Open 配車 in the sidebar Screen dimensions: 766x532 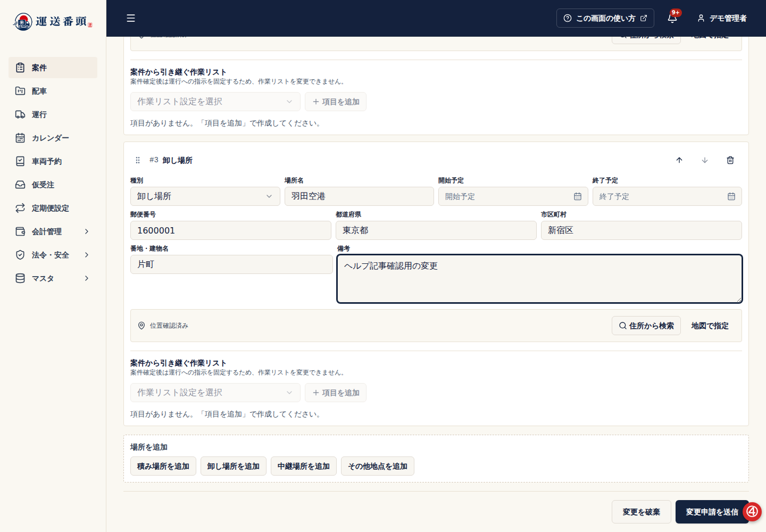coord(53,91)
